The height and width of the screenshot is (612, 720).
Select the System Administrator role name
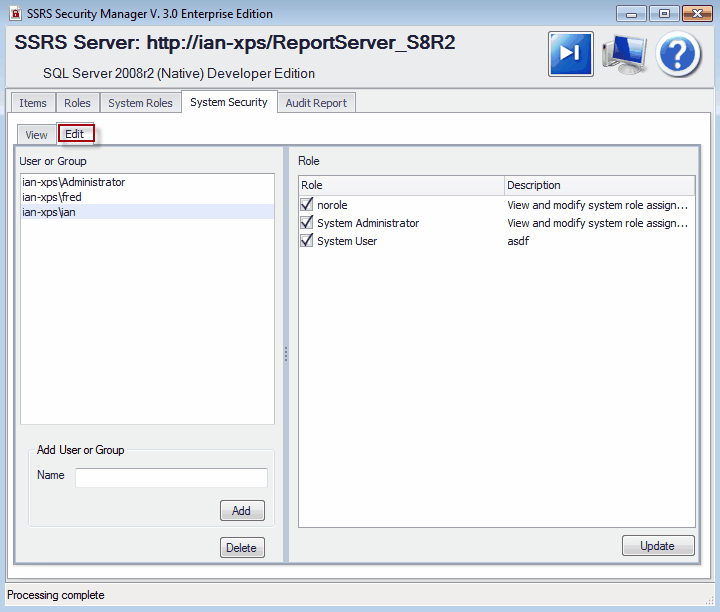(368, 223)
